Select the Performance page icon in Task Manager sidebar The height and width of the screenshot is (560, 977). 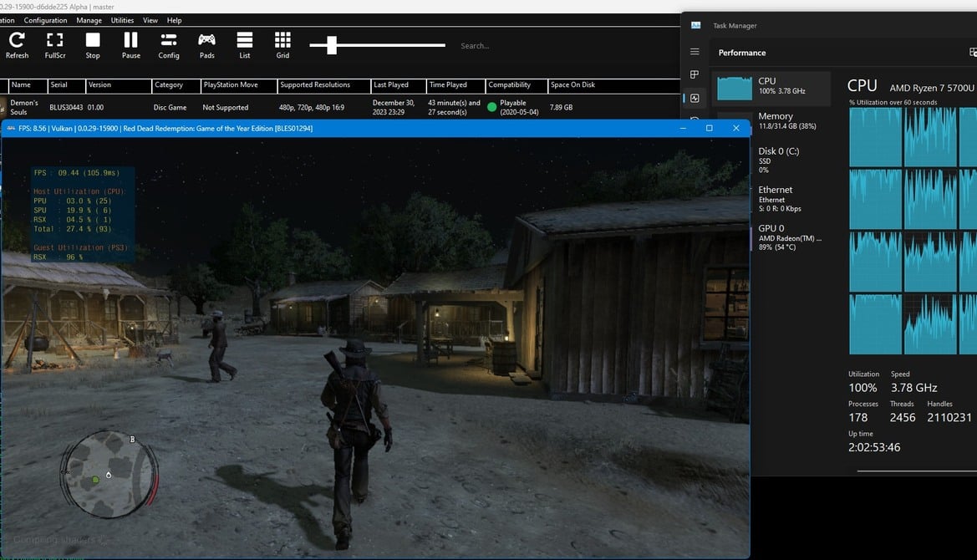[x=695, y=98]
